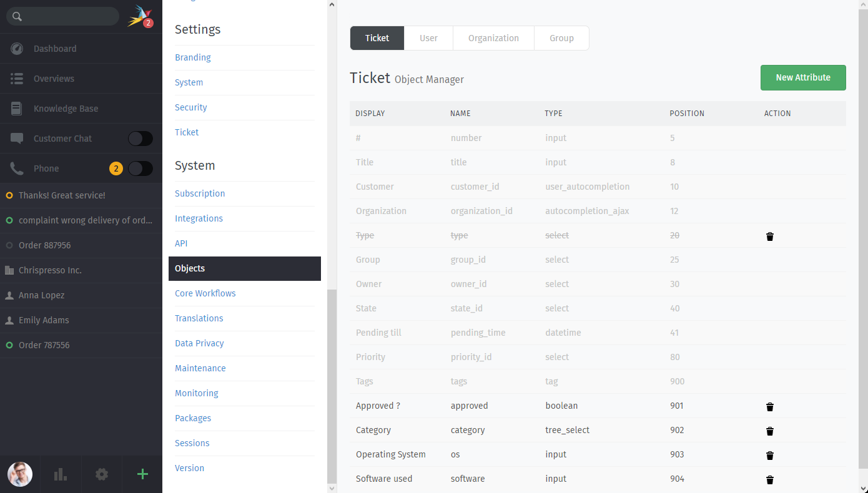Switch to the Ticket tab
Image resolution: width=868 pixels, height=493 pixels.
coord(377,38)
